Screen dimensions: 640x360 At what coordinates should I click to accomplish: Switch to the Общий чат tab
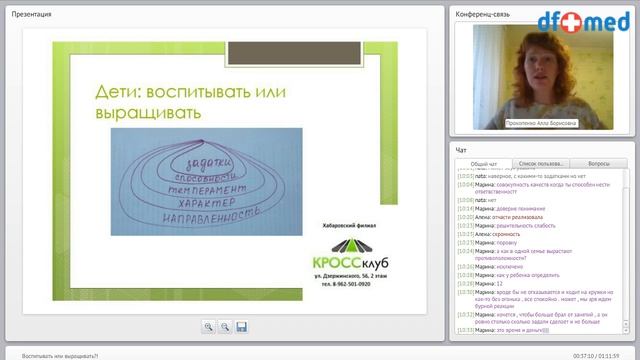pyautogui.click(x=484, y=164)
